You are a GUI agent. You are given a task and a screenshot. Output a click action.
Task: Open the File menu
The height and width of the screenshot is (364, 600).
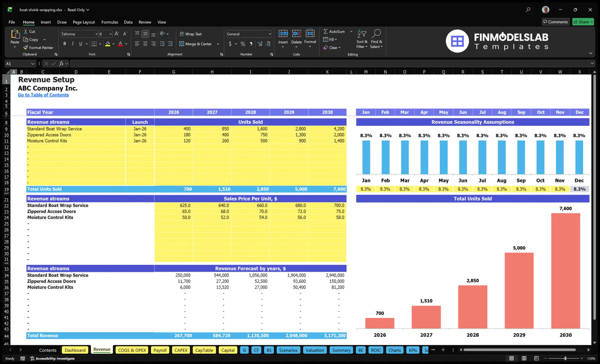point(12,22)
